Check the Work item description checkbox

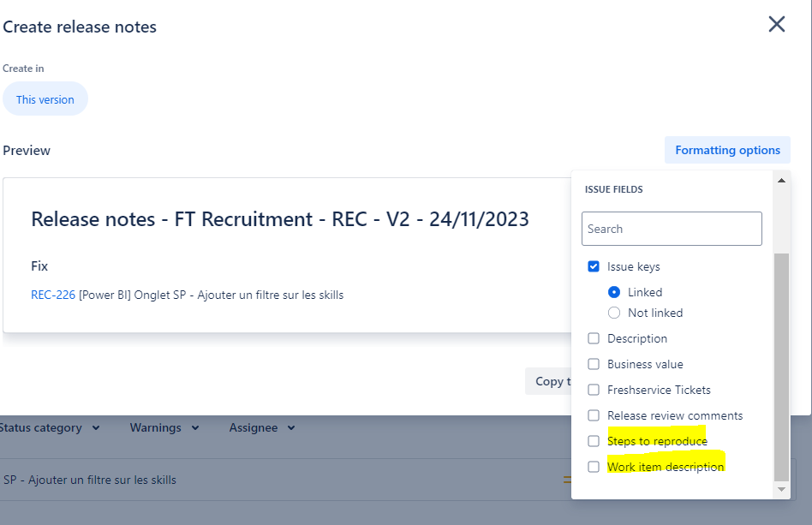594,467
